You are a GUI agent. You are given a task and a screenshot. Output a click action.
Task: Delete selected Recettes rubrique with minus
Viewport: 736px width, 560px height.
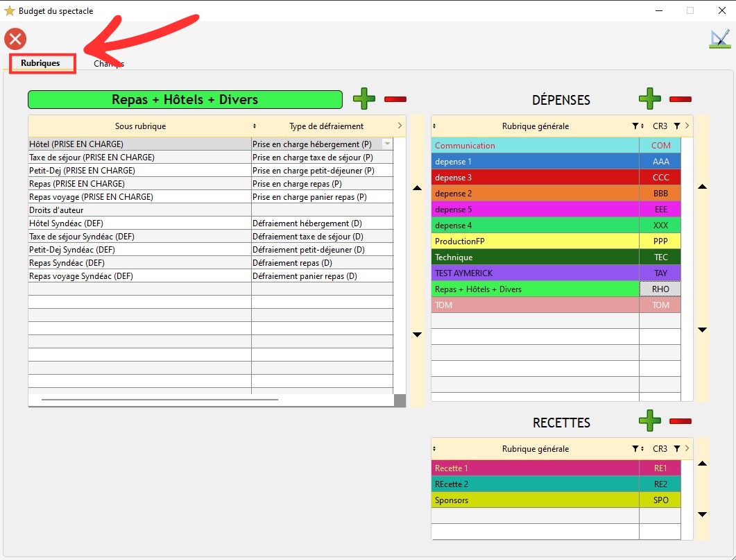(681, 421)
